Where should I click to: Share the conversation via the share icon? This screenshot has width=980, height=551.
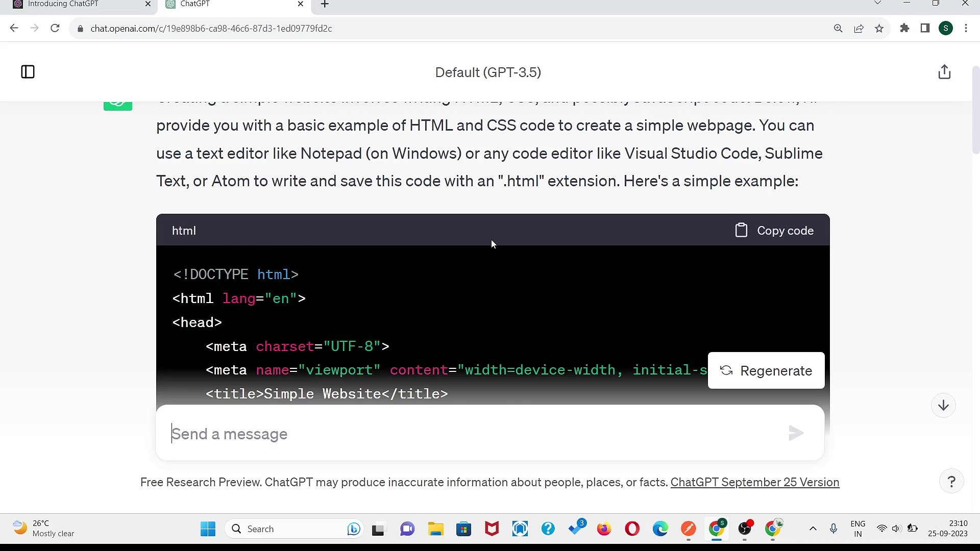(944, 72)
